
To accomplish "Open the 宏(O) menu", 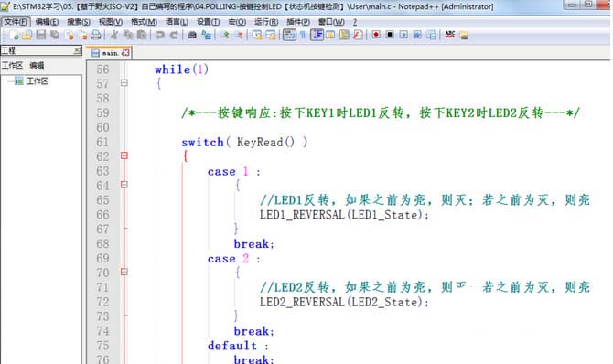I will (237, 22).
